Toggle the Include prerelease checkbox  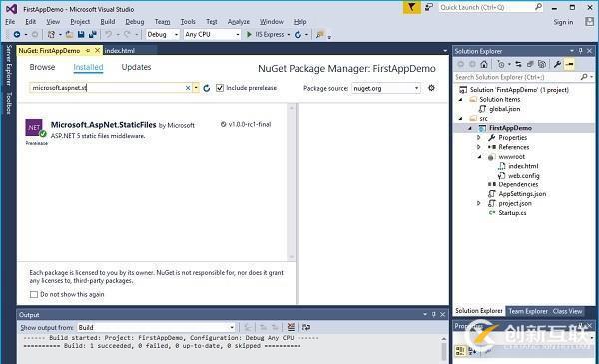[220, 88]
